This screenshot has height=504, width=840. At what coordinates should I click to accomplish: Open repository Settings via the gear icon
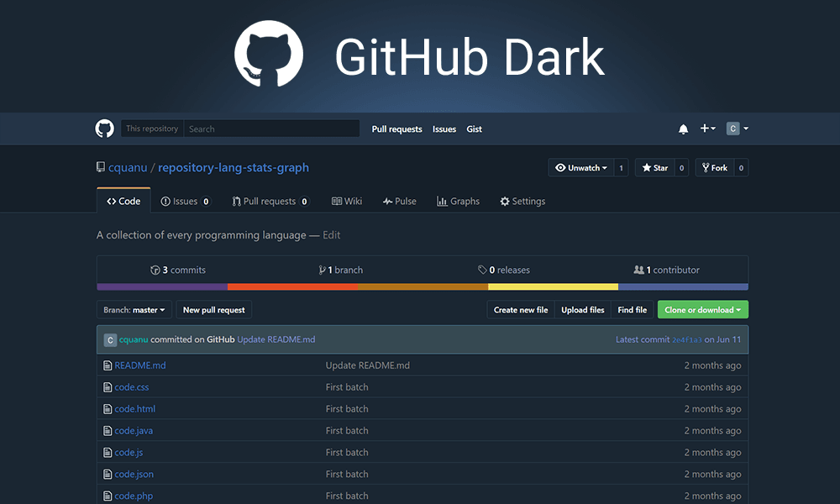click(x=522, y=201)
